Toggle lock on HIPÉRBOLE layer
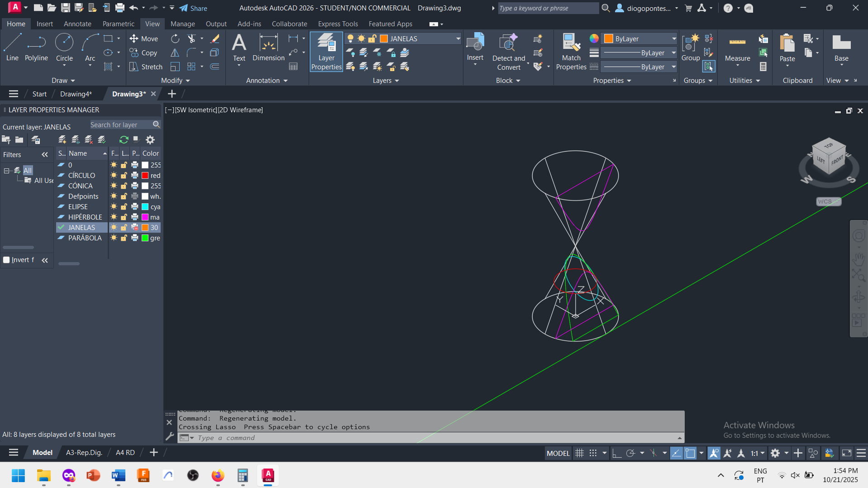Viewport: 868px width, 488px height. [124, 217]
